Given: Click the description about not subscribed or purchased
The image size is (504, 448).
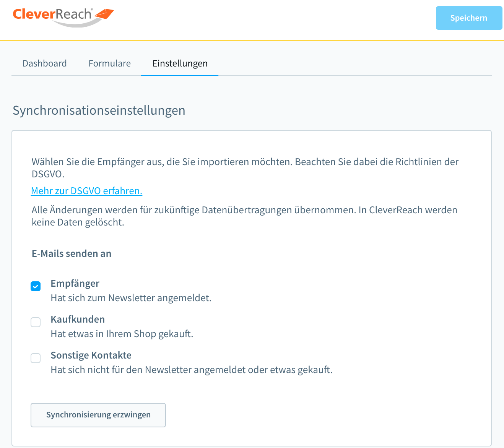Looking at the screenshot, I should (x=192, y=370).
